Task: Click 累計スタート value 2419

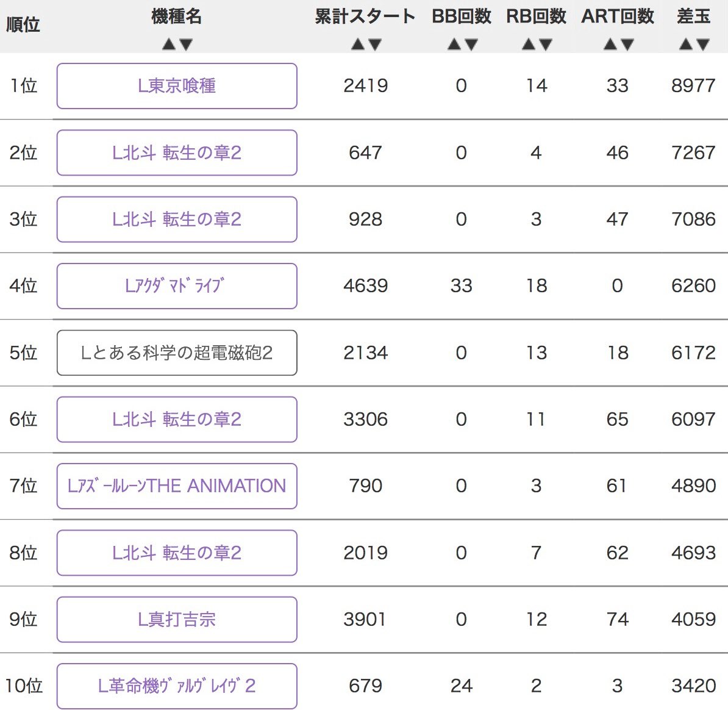Action: coord(366,86)
